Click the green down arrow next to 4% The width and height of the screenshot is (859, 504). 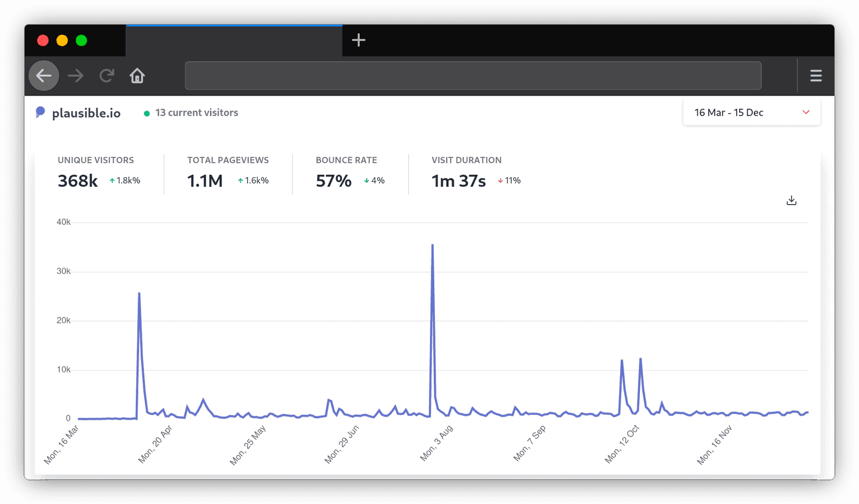point(367,181)
